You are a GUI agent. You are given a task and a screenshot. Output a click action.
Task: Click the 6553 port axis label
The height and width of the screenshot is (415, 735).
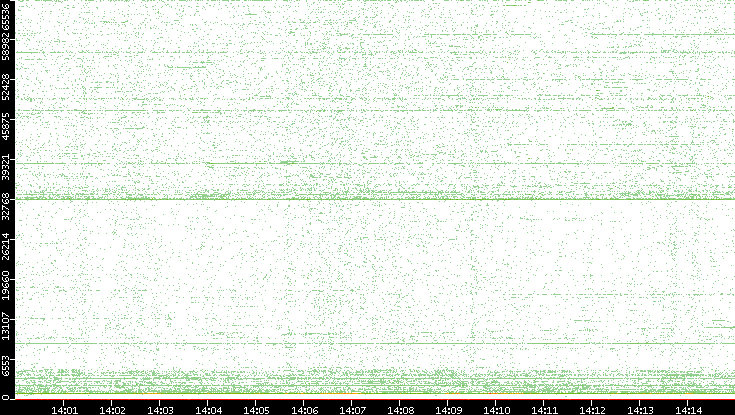pyautogui.click(x=6, y=364)
